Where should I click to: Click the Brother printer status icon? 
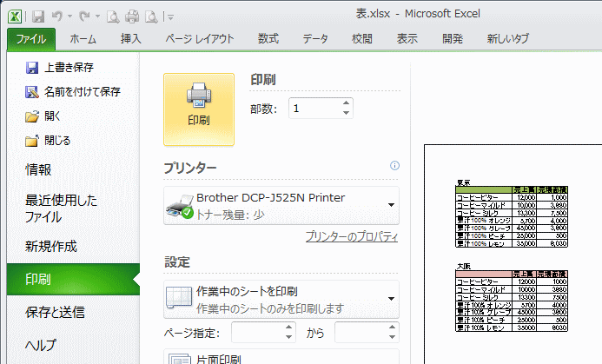pyautogui.click(x=180, y=206)
